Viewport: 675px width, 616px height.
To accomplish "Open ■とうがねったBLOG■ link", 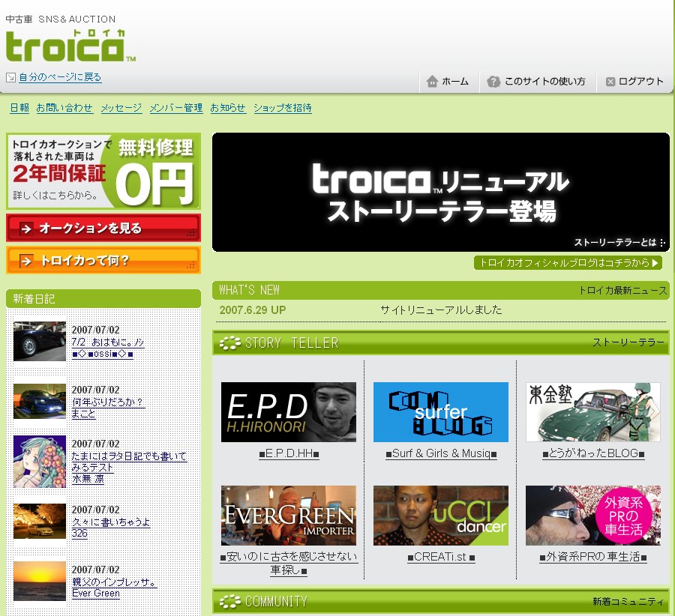I will click(x=594, y=453).
